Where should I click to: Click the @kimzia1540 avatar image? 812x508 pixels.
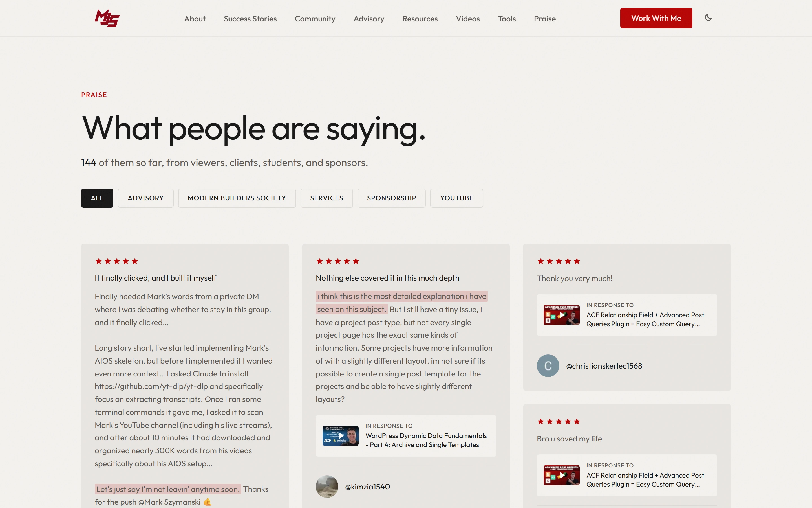tap(327, 486)
